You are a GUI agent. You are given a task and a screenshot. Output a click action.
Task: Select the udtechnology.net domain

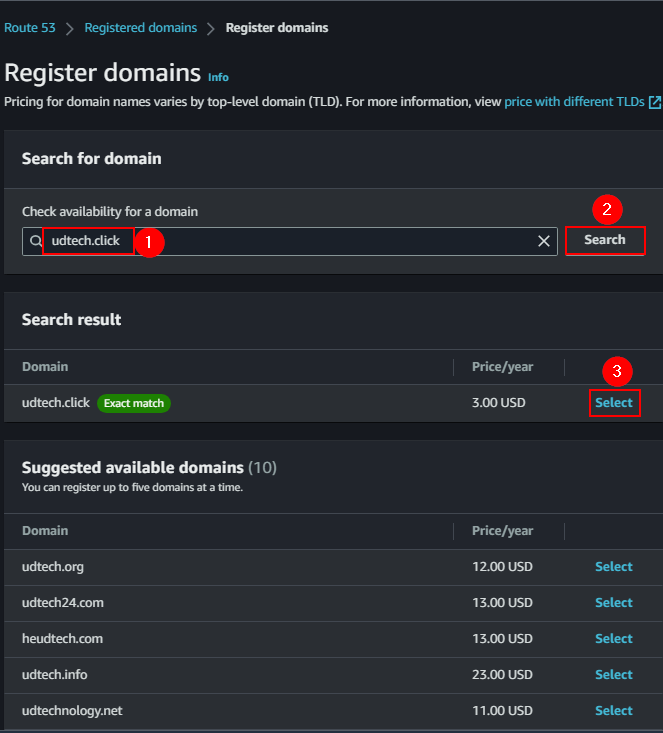click(x=614, y=711)
